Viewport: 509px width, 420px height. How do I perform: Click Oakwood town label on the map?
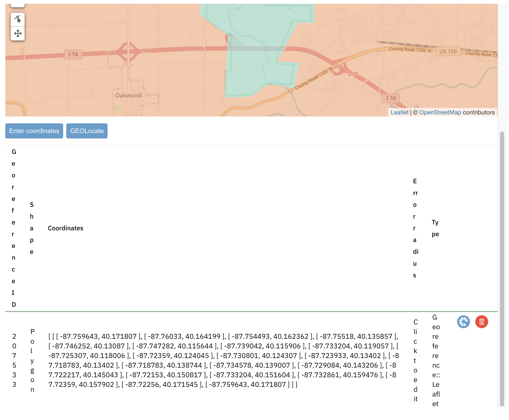coord(129,95)
